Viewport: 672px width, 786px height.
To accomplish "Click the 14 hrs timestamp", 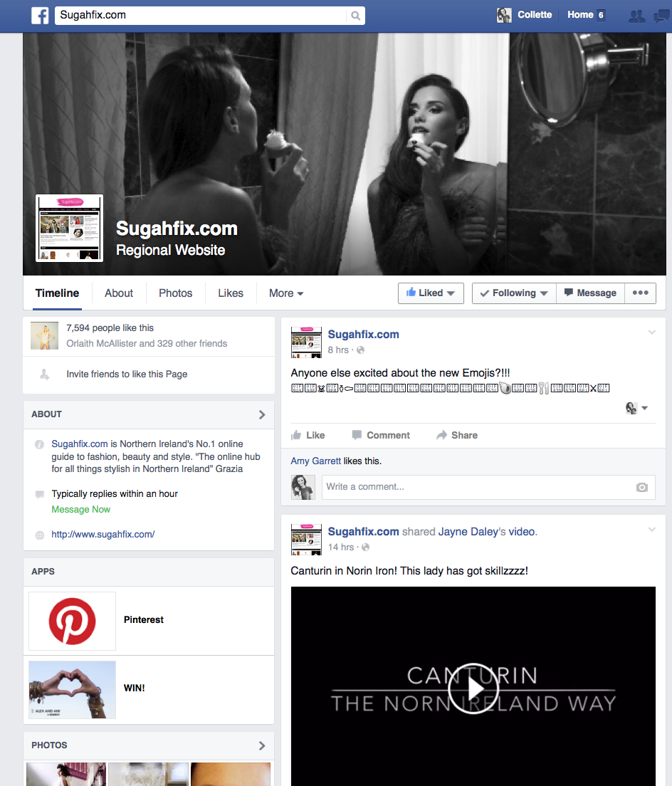I will pyautogui.click(x=341, y=547).
